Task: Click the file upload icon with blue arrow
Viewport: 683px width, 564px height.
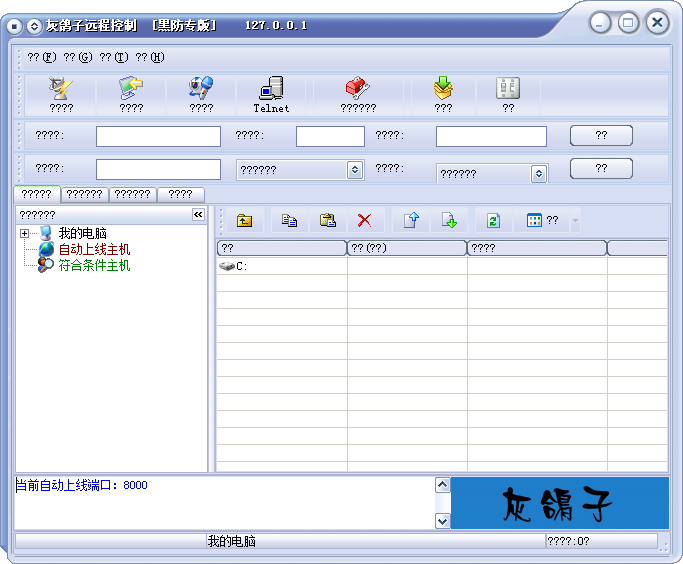Action: click(411, 220)
